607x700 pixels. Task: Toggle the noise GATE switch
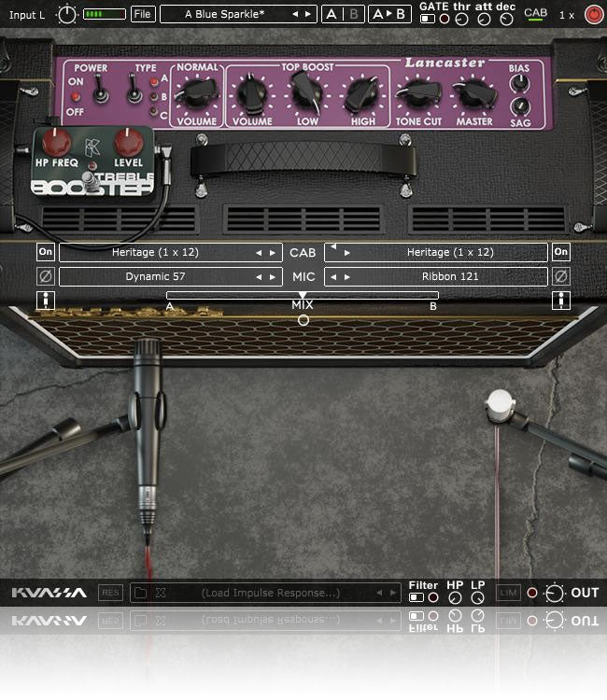click(428, 19)
